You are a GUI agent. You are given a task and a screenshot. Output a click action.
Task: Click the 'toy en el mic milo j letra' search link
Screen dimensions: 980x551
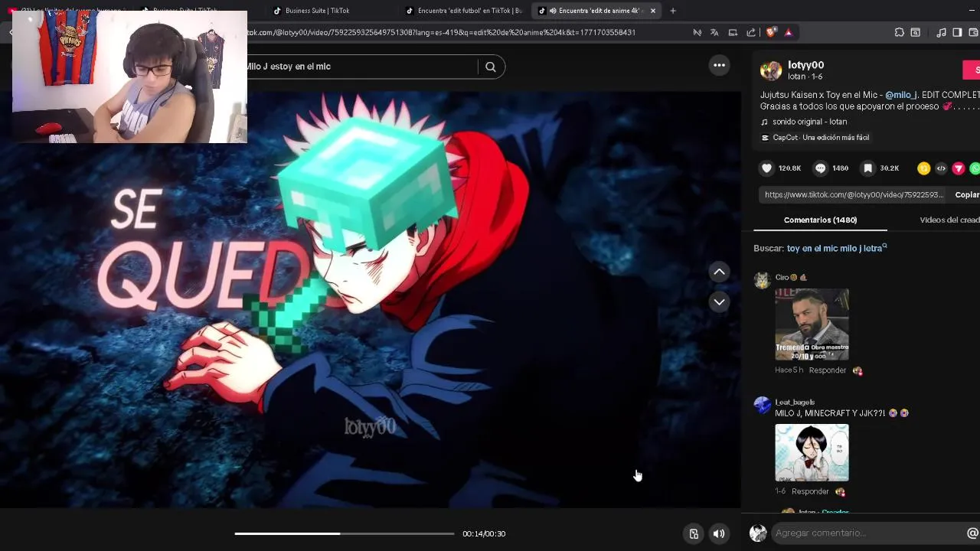837,248
